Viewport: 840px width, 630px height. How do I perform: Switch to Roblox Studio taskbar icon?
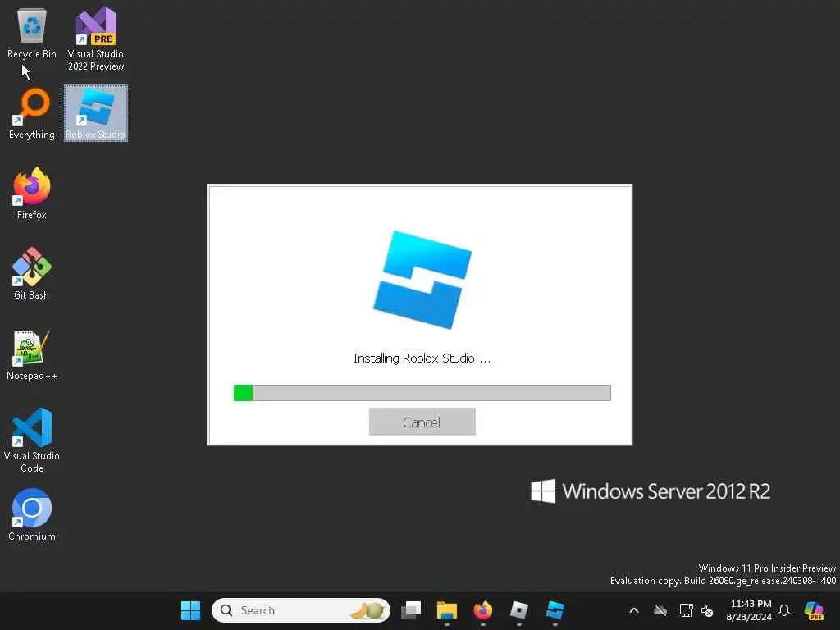click(555, 610)
